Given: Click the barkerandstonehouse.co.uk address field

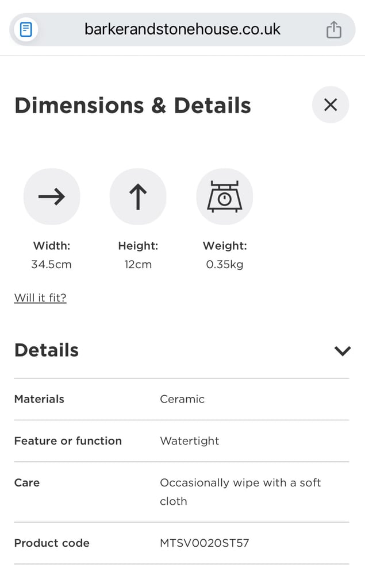Looking at the screenshot, I should (x=182, y=29).
